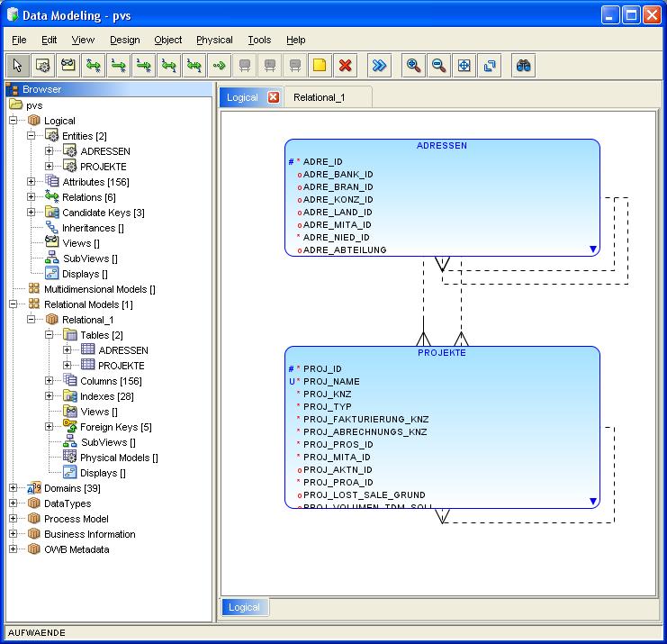Expand the ADRESSEN entity node
The height and width of the screenshot is (644, 667).
tap(49, 151)
